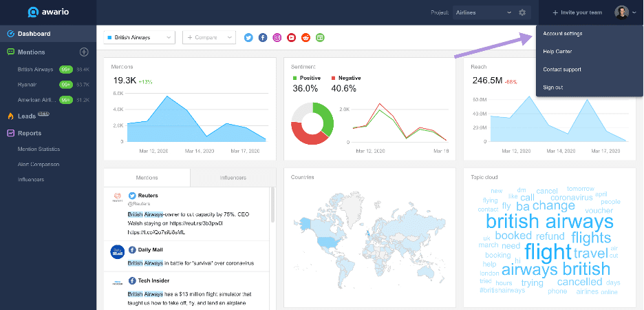The width and height of the screenshot is (644, 310).
Task: Select 'cancelled' in topic cloud
Action: [579, 282]
